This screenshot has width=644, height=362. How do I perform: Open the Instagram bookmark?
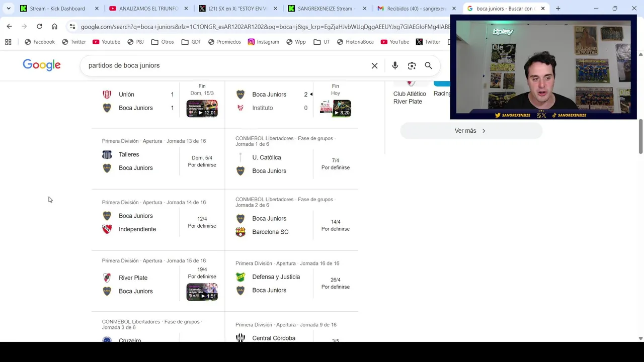(263, 42)
